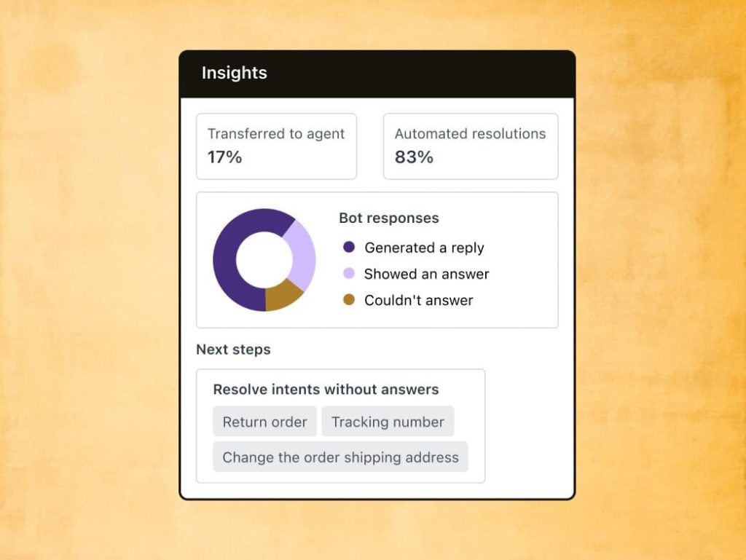Click Resolve intents without answers heading
This screenshot has width=746, height=560.
tap(326, 390)
